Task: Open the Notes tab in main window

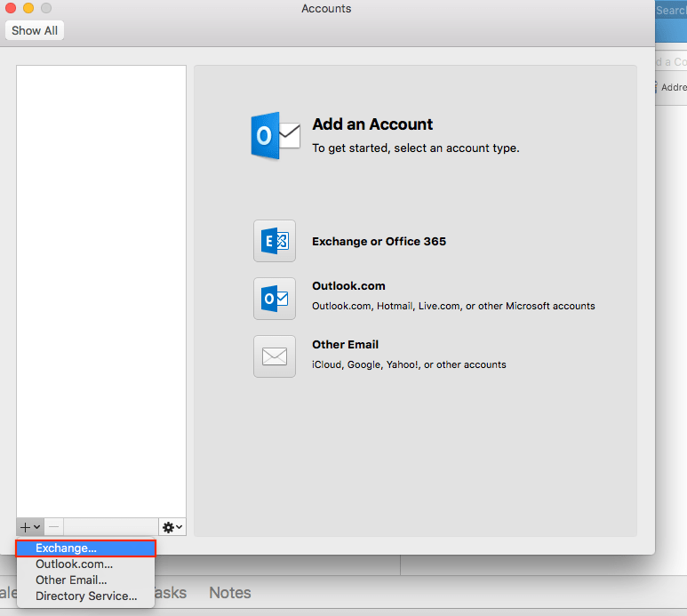Action: pyautogui.click(x=230, y=593)
